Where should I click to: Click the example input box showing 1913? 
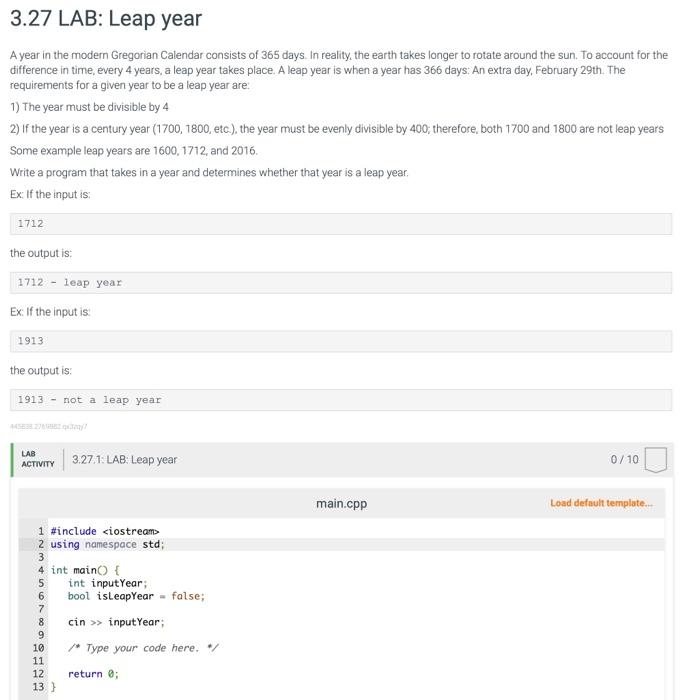click(x=341, y=341)
